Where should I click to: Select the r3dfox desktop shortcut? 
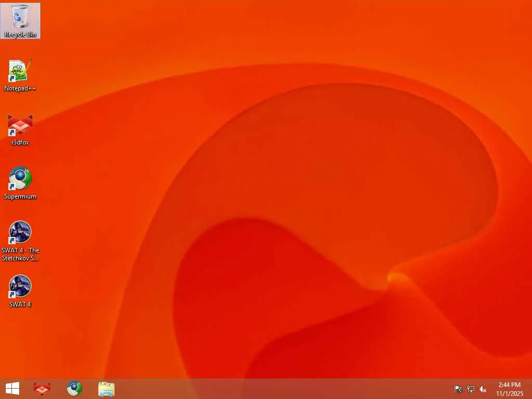coord(20,129)
